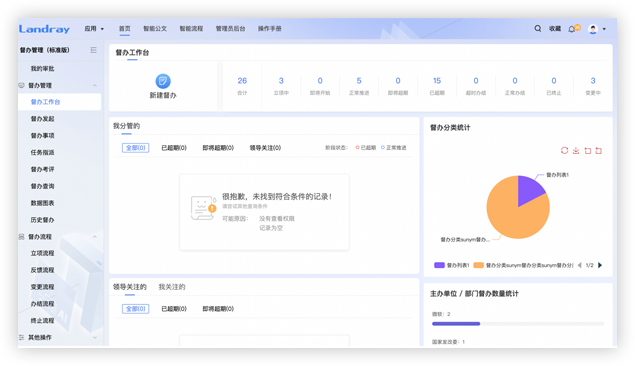Open the notification bell icon
Viewport: 635px width, 366px height.
[572, 29]
